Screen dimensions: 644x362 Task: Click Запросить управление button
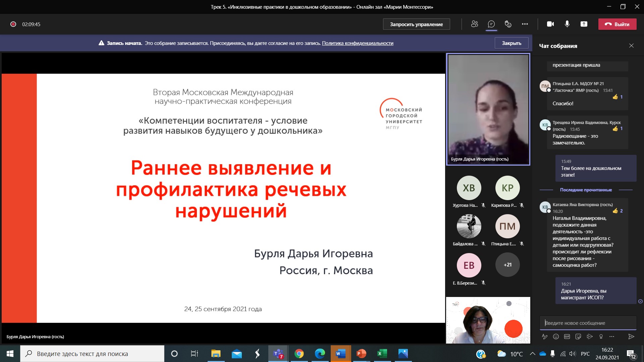[x=416, y=24]
